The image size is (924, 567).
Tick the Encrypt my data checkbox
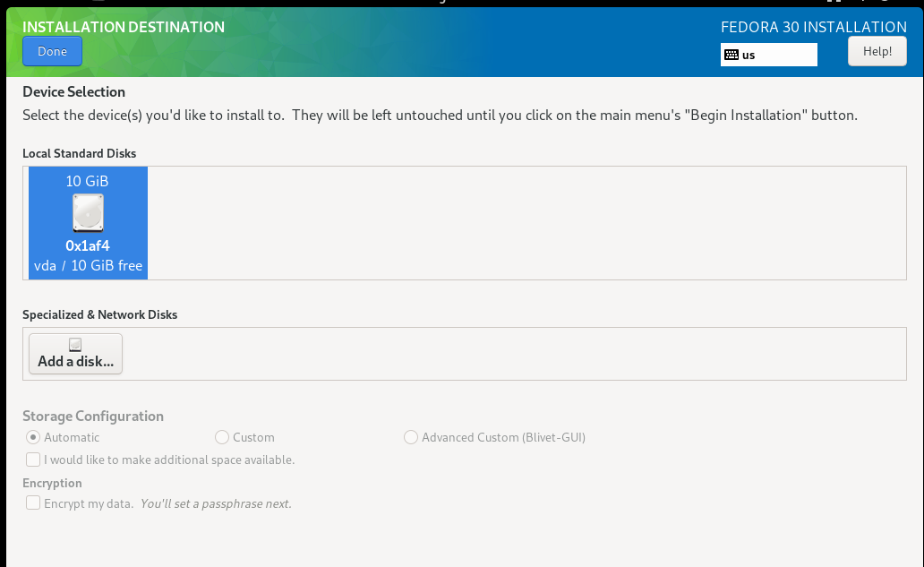34,503
